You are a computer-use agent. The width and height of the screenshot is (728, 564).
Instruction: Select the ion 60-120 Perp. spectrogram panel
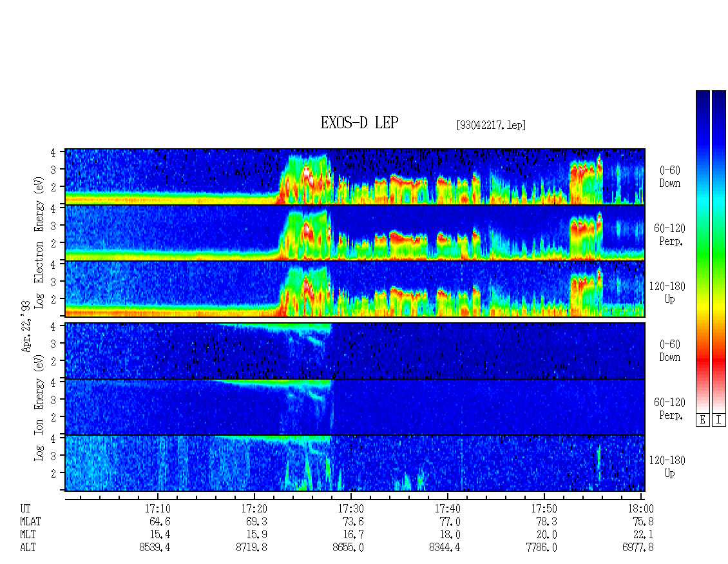click(x=355, y=407)
